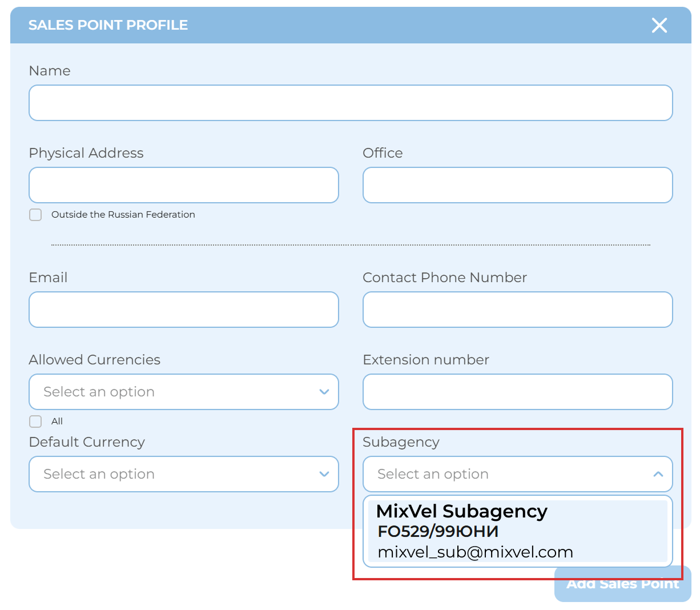Focus the Office input box
Viewport: 700px width, 610px height.
click(517, 185)
